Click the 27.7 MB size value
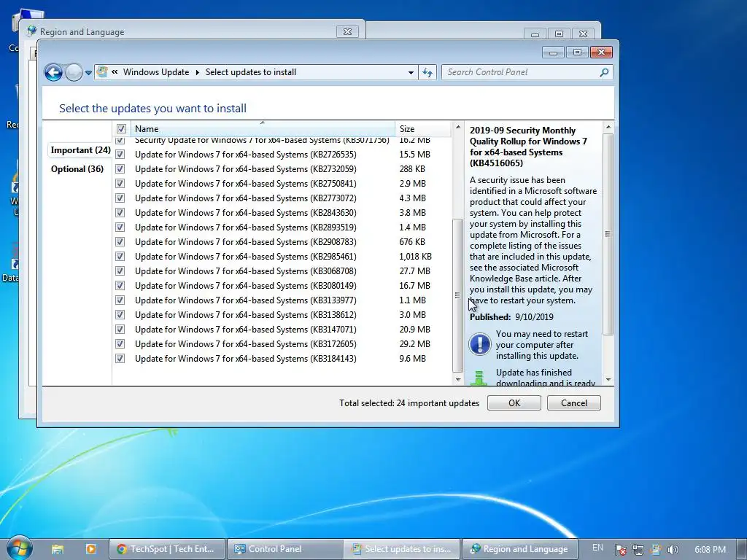Viewport: 747px width, 560px height. (x=414, y=271)
